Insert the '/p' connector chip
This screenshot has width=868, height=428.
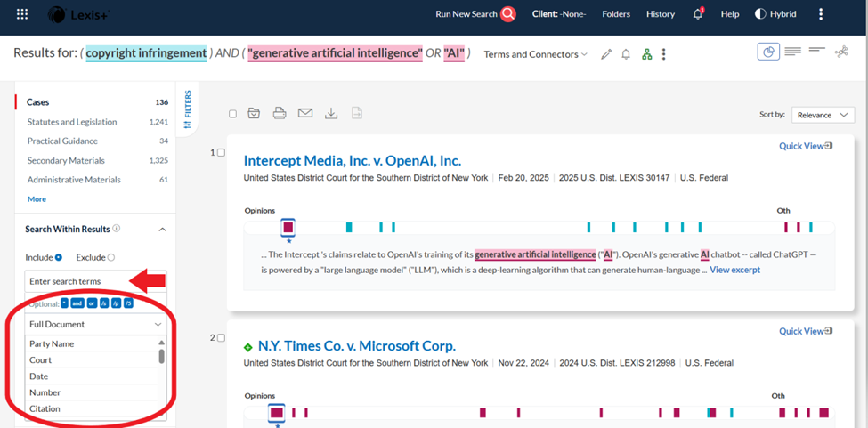[116, 303]
